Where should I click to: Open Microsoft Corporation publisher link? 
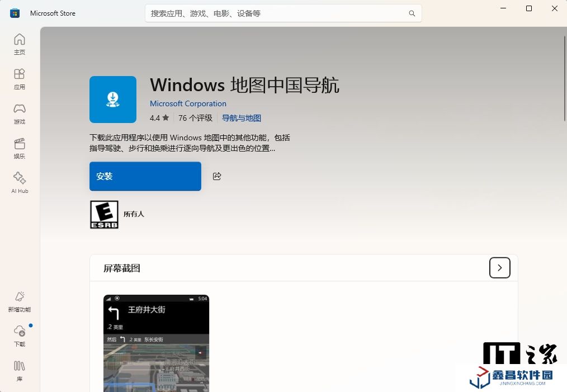pyautogui.click(x=188, y=103)
